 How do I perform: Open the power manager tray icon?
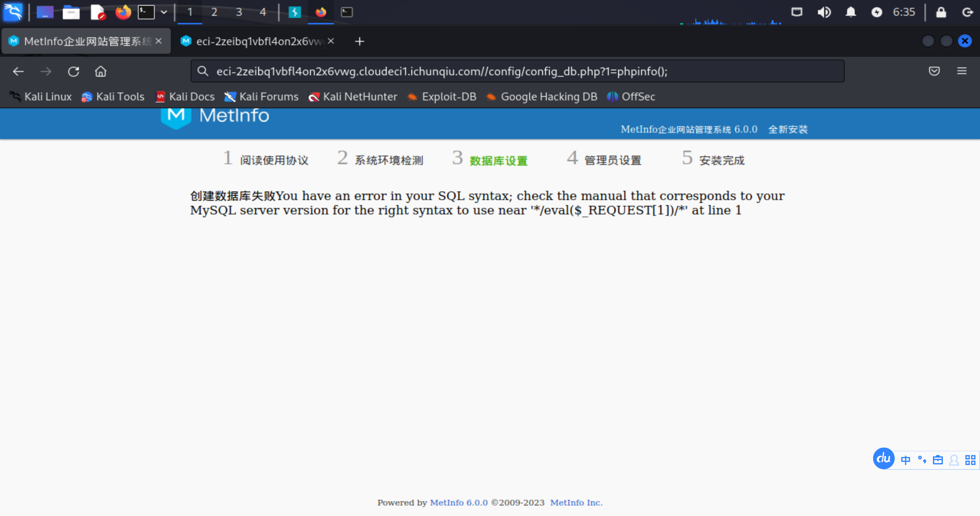coord(876,12)
